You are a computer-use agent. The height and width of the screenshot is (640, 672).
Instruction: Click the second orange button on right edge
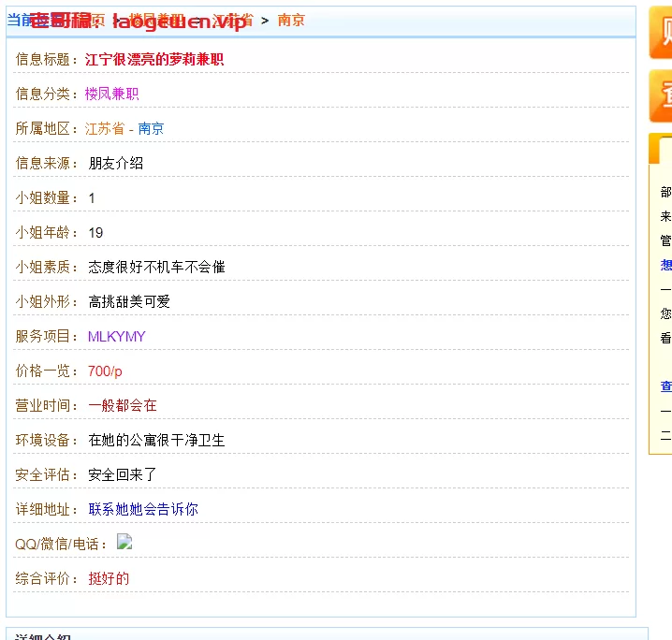coord(661,96)
